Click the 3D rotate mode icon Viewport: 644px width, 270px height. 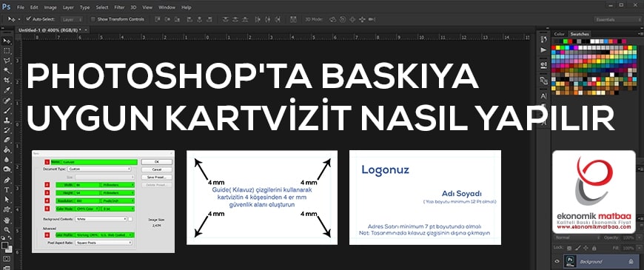click(x=332, y=19)
